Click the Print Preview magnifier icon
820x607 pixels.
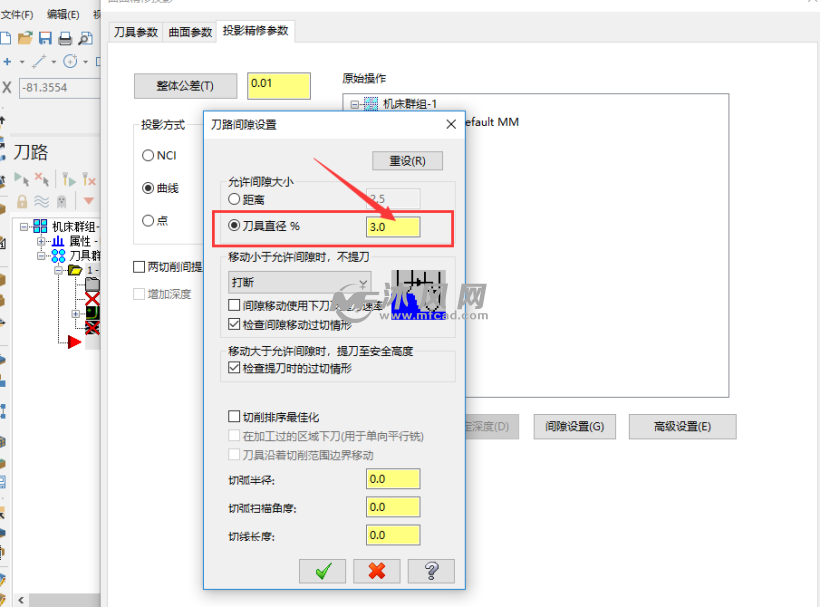pyautogui.click(x=85, y=38)
